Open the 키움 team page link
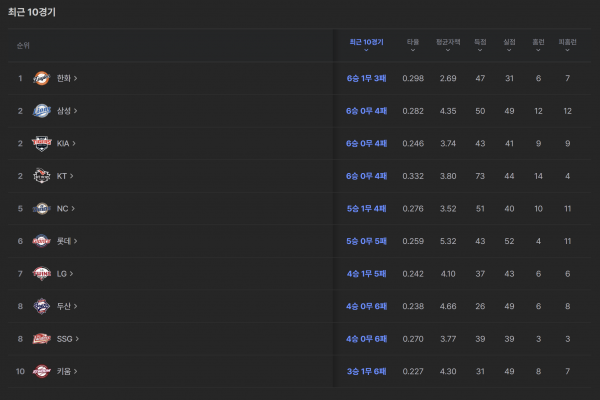Viewport: 600px width, 400px height. tap(67, 371)
